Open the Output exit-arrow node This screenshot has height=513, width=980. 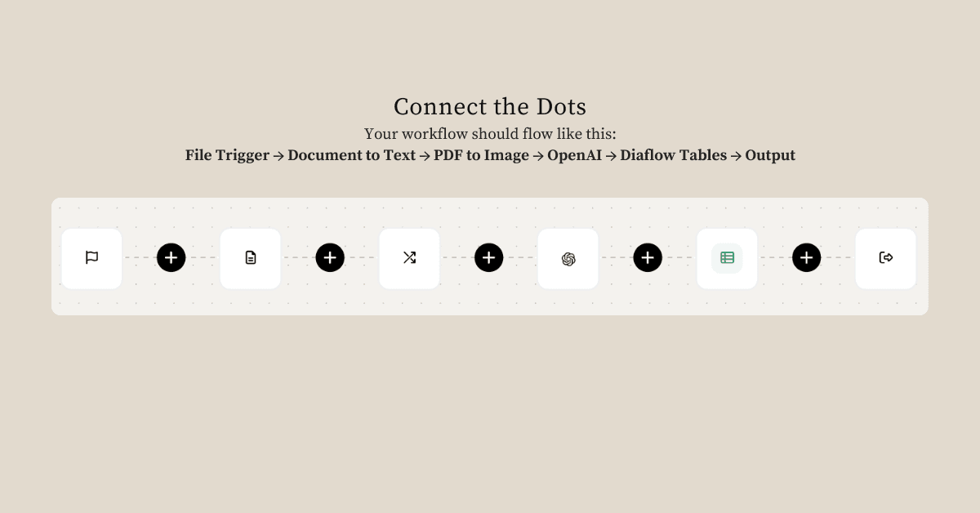885,258
